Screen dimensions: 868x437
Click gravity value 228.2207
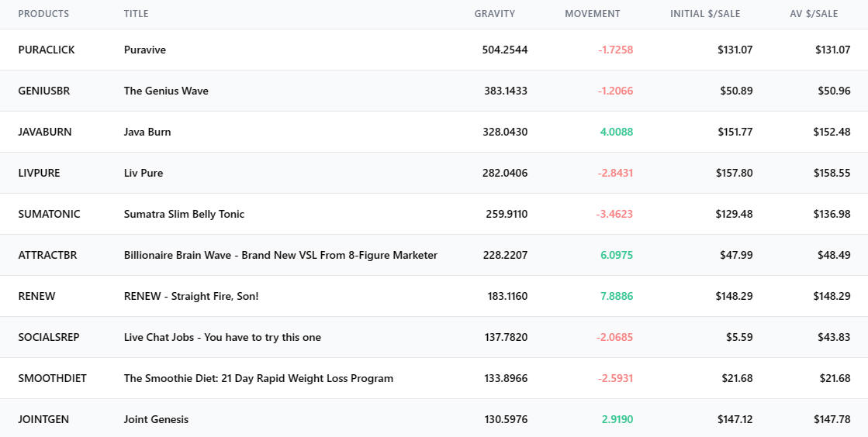[x=506, y=255]
